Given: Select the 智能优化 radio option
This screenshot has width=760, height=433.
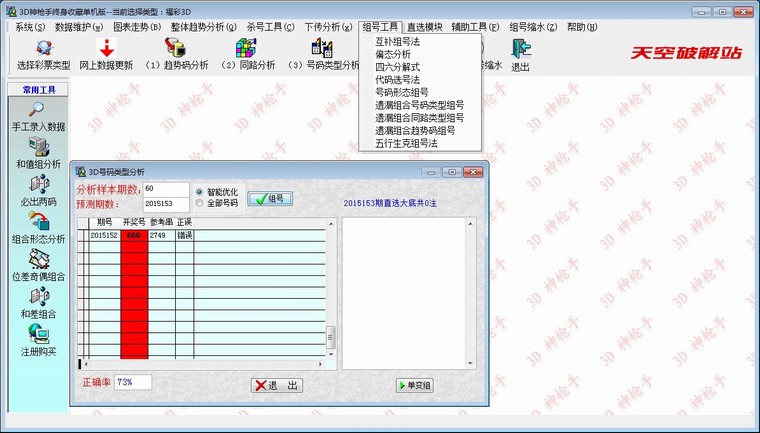Looking at the screenshot, I should coord(200,191).
